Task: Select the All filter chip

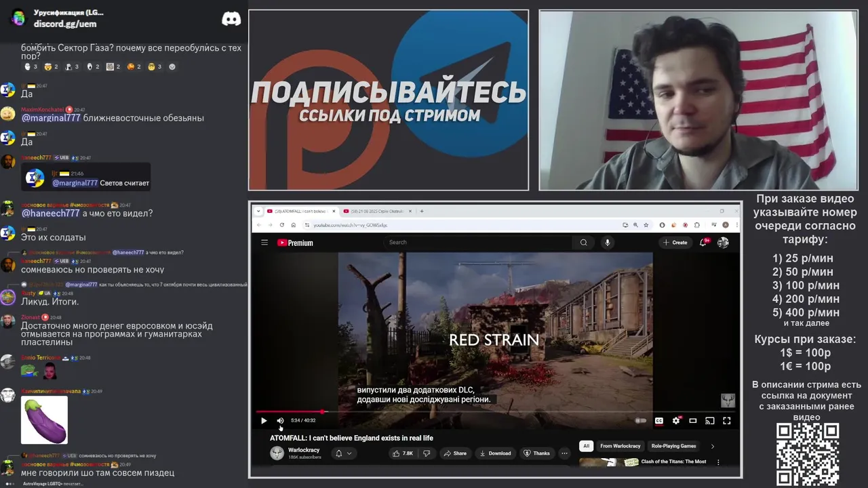Action: [x=587, y=446]
